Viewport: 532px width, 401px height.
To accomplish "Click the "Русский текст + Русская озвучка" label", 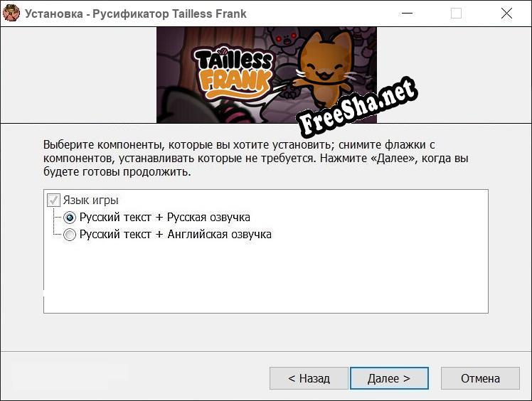I will 164,218.
